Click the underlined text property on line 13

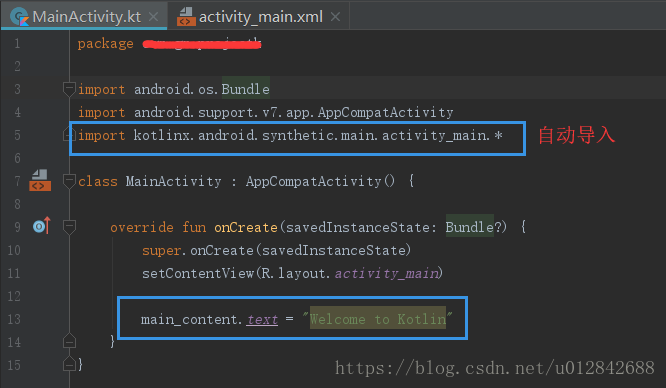pyautogui.click(x=262, y=319)
